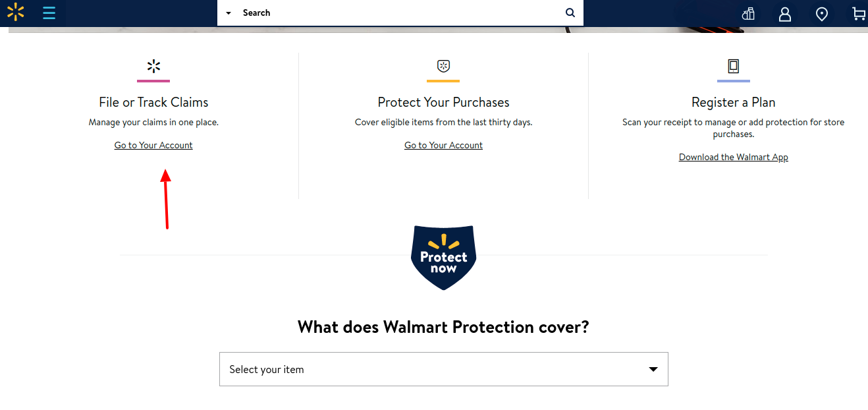Open the Select your item dropdown

pyautogui.click(x=443, y=369)
